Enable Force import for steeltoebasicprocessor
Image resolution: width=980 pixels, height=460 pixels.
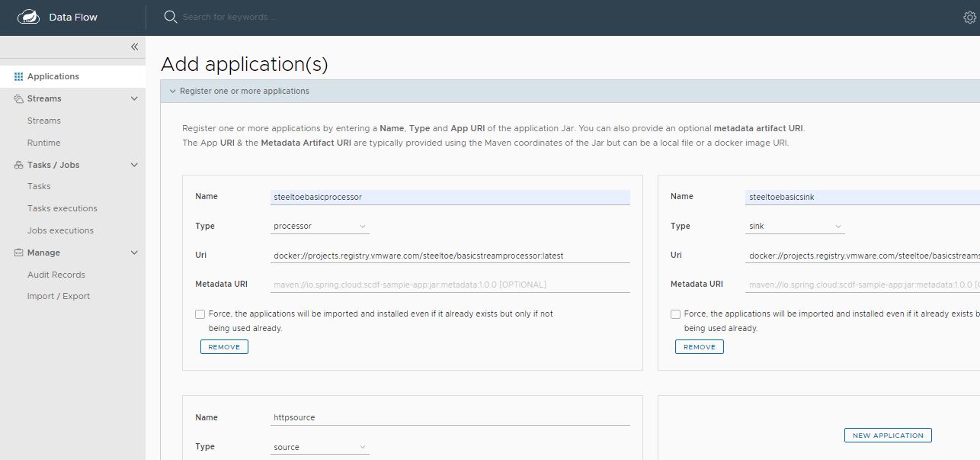[x=200, y=314]
